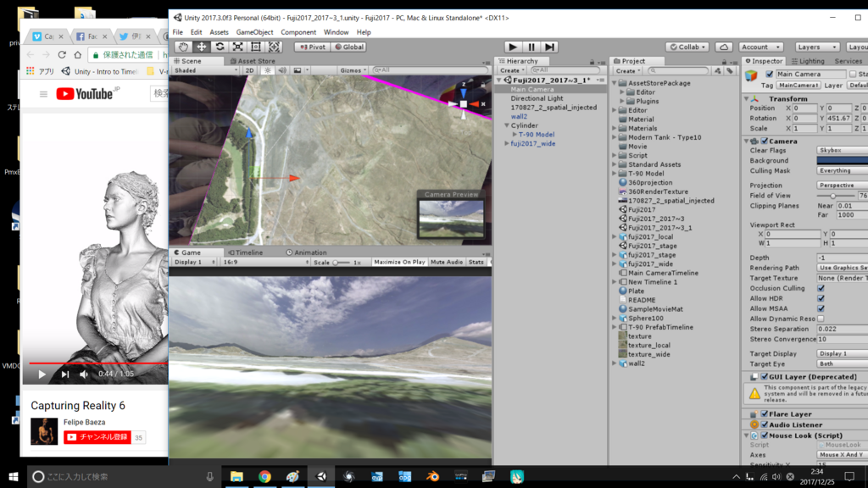Viewport: 868px width, 488px height.
Task: Open the Shaded draw mode dropdown
Action: 206,70
